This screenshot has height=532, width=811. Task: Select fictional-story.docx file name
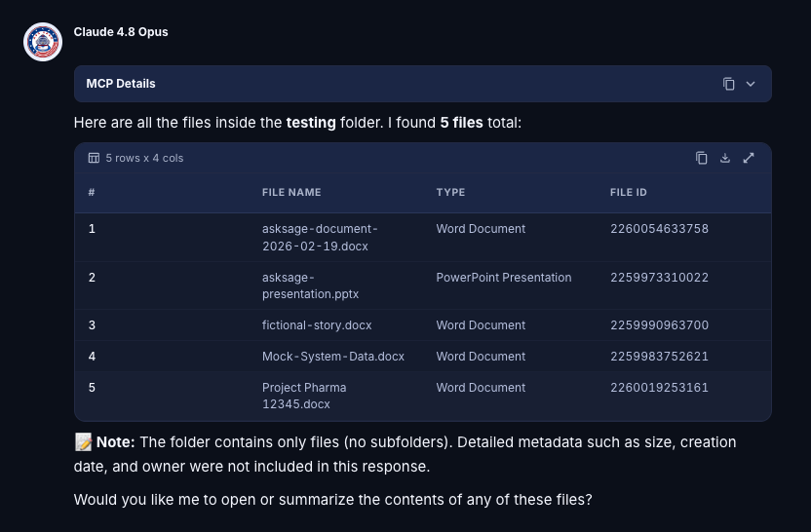tap(317, 325)
